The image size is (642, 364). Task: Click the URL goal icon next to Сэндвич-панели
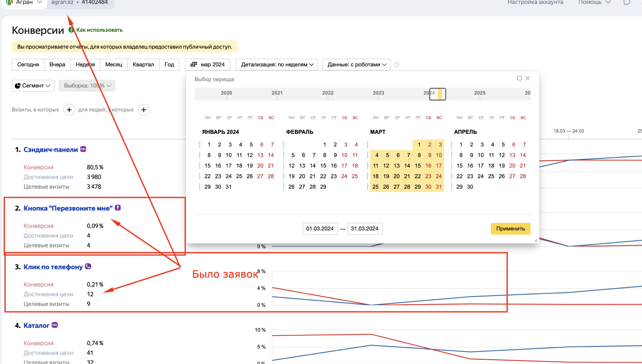(83, 149)
